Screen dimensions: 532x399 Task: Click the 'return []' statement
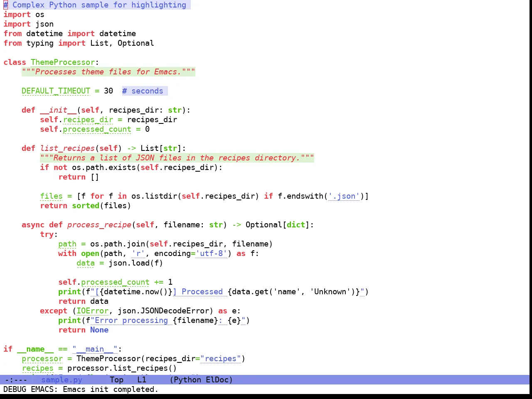pos(79,177)
